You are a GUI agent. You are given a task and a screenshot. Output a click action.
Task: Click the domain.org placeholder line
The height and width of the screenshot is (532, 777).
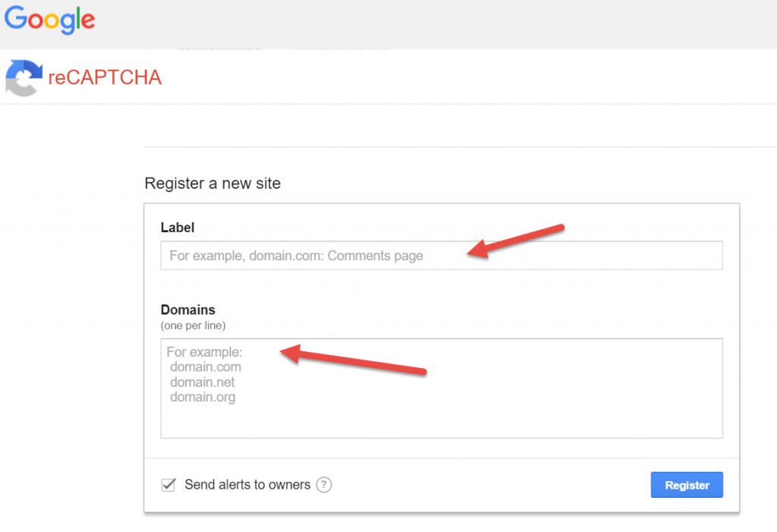click(x=203, y=397)
